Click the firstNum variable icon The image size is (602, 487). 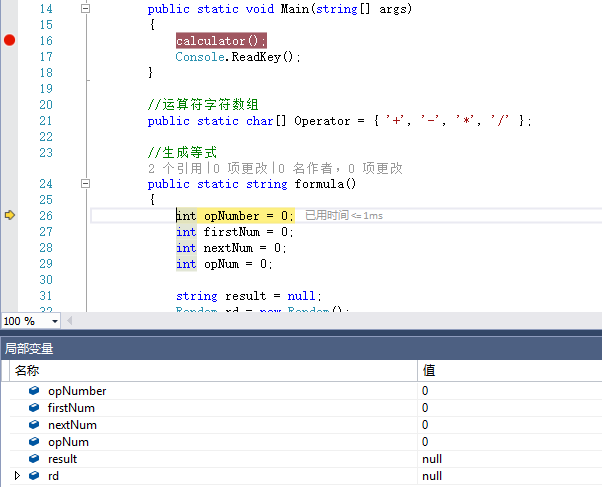(x=34, y=407)
